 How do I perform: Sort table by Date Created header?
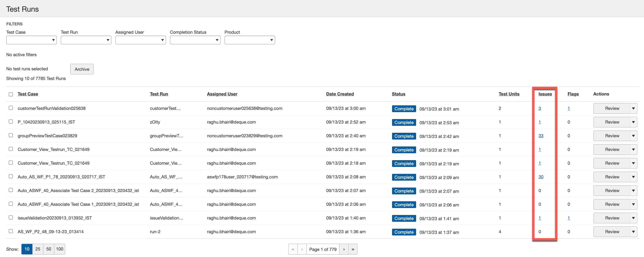point(340,94)
